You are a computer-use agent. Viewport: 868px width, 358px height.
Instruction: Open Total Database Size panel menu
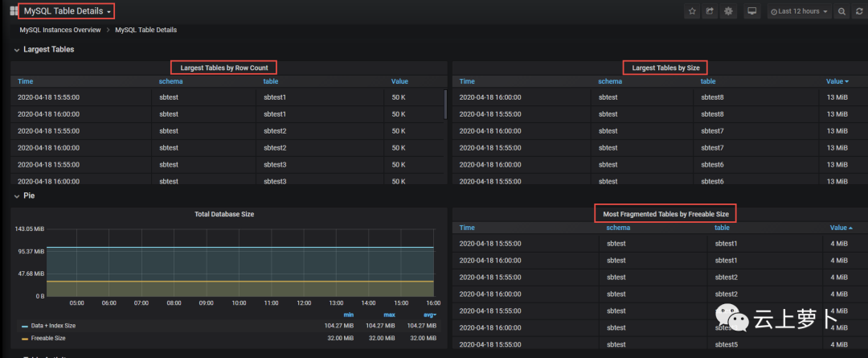coord(224,214)
